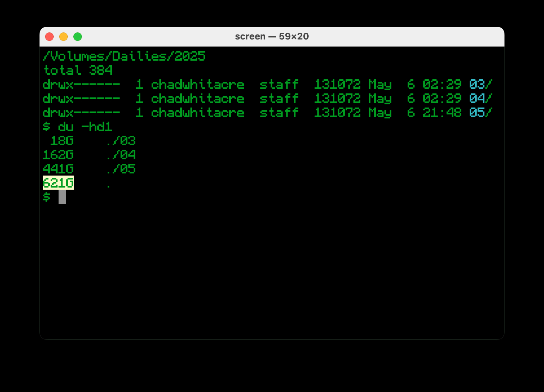Click the highlighted 621G total size
Image resolution: width=544 pixels, height=392 pixels.
pyautogui.click(x=58, y=183)
